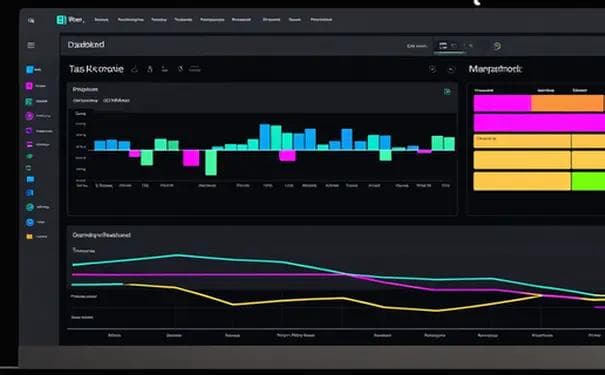Open the teal circle sidebar icon
Screen dimensions: 605x375
click(x=30, y=207)
